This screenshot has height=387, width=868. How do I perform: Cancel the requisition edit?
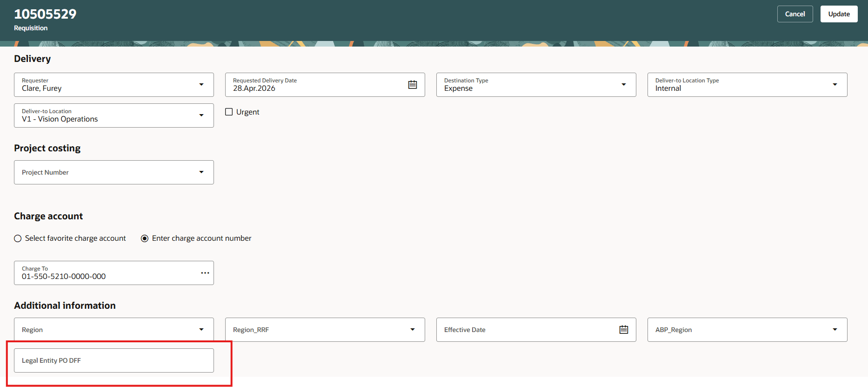(x=795, y=14)
